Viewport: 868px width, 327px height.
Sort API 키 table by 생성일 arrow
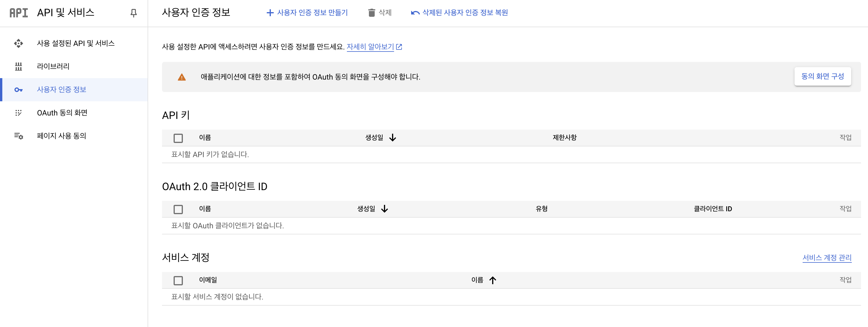393,137
